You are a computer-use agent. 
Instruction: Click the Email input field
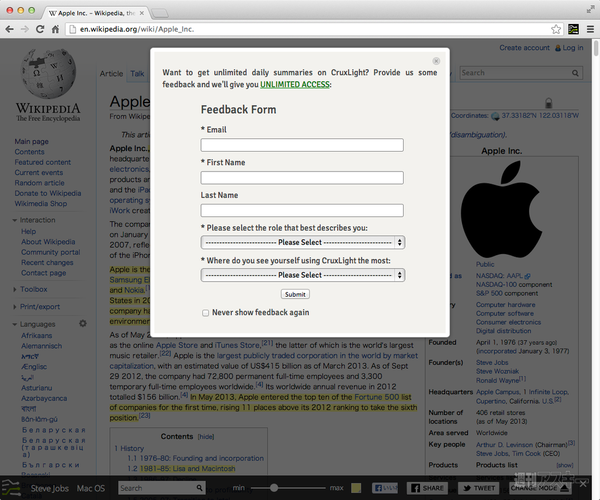302,145
